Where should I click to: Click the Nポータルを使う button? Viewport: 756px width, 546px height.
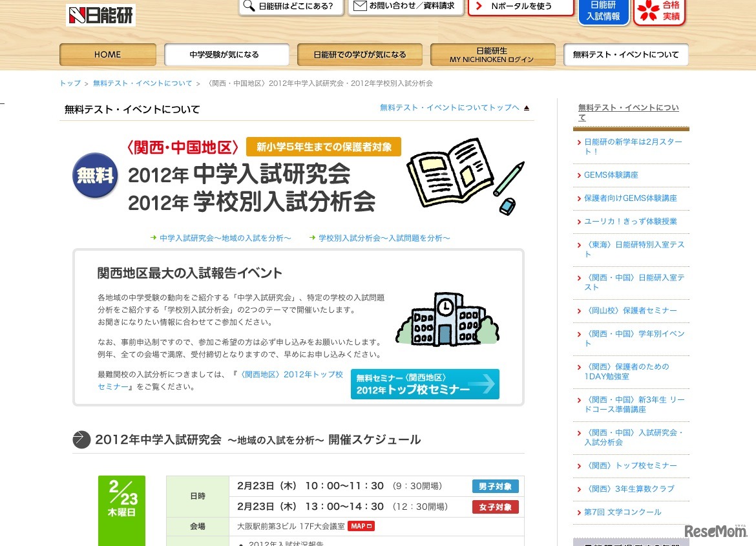(x=521, y=7)
